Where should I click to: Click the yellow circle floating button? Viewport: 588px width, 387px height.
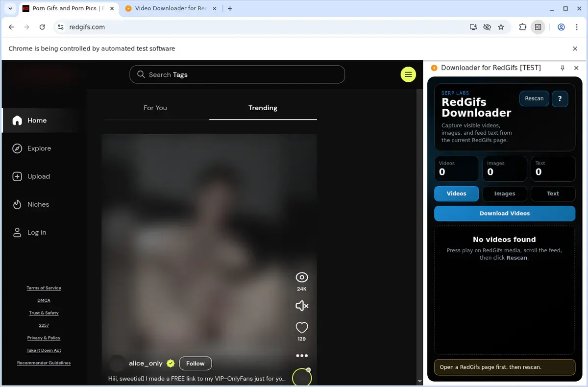(x=302, y=377)
